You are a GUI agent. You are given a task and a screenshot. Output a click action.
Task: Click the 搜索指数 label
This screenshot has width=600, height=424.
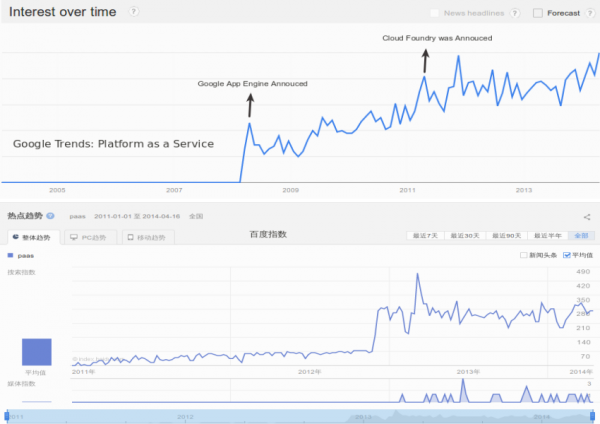(21, 272)
